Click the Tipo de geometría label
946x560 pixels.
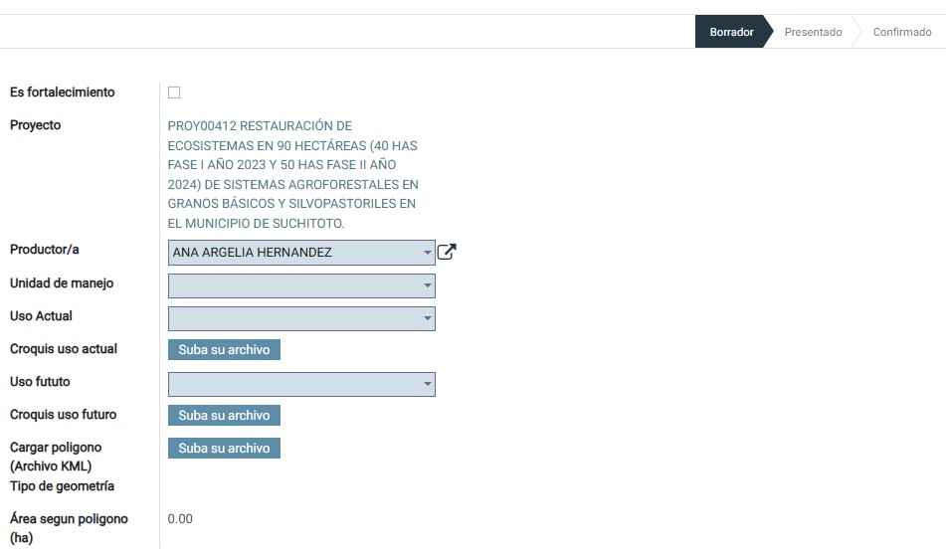point(62,486)
